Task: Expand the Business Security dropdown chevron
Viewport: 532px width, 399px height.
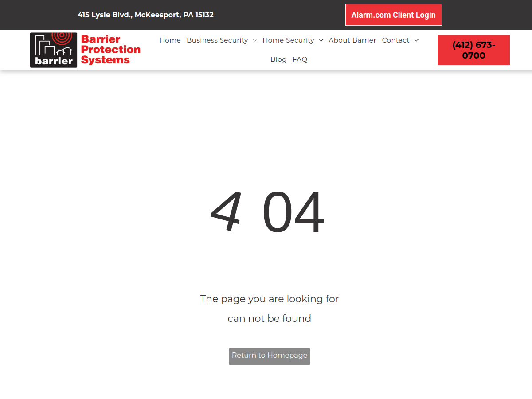Action: pos(254,40)
